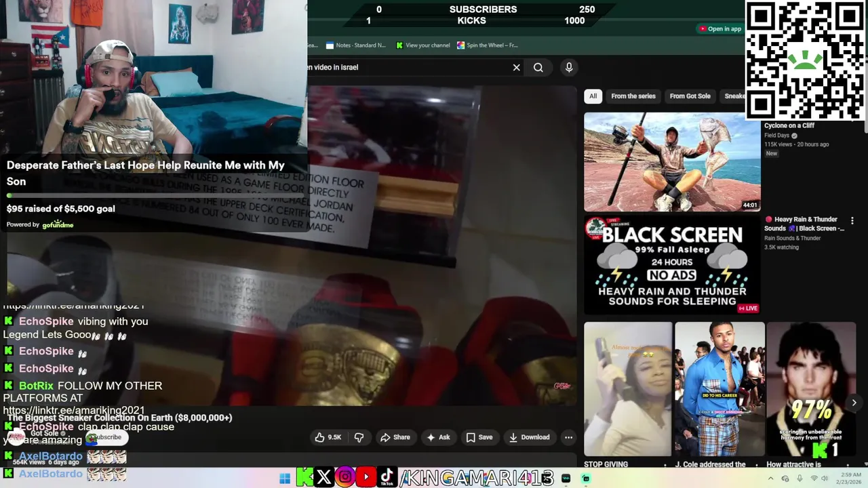The height and width of the screenshot is (488, 868).
Task: Open more actions menu beside Download
Action: coord(568,437)
